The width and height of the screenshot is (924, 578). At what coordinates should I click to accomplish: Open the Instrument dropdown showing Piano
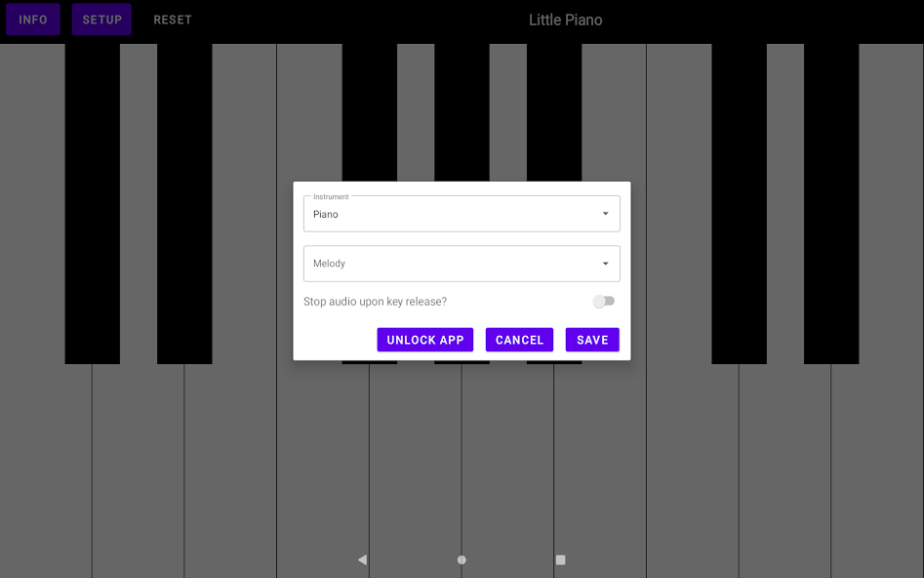tap(462, 214)
